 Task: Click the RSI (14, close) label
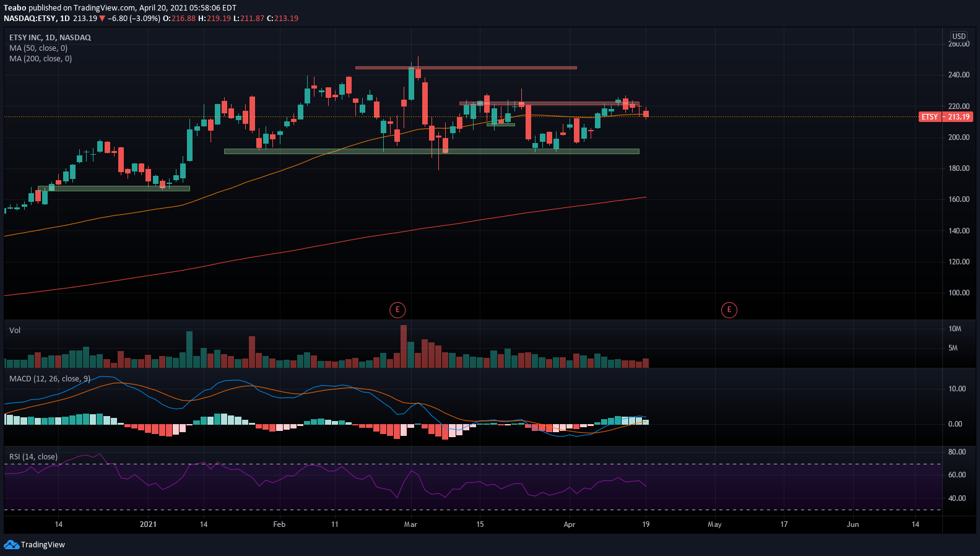click(33, 457)
